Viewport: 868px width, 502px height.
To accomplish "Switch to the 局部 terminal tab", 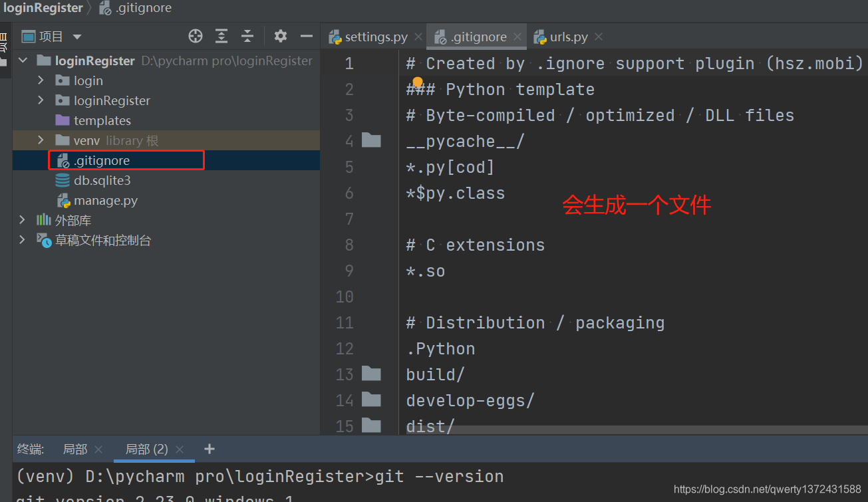I will point(74,449).
